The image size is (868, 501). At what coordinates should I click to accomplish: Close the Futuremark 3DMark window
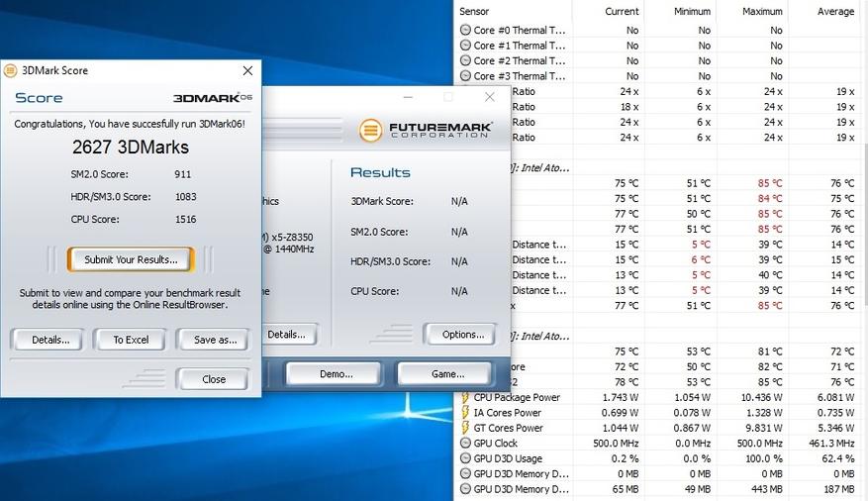tap(489, 97)
